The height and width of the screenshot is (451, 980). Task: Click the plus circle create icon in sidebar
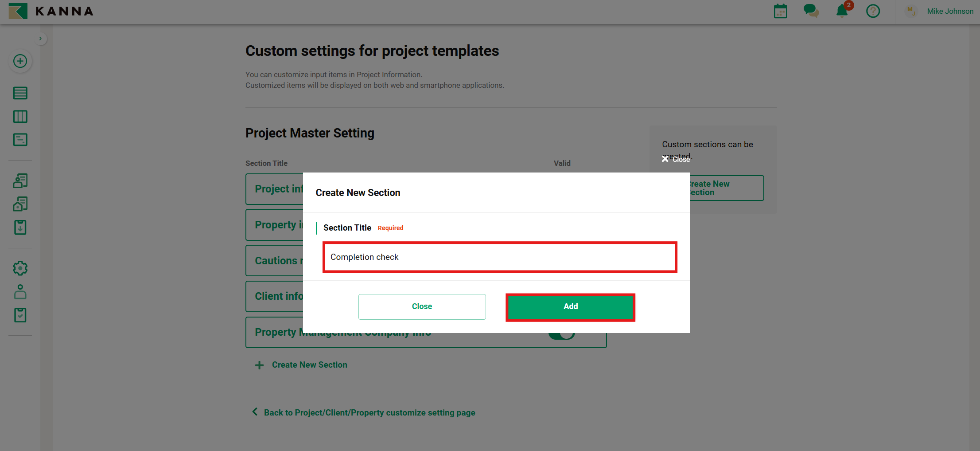[20, 61]
